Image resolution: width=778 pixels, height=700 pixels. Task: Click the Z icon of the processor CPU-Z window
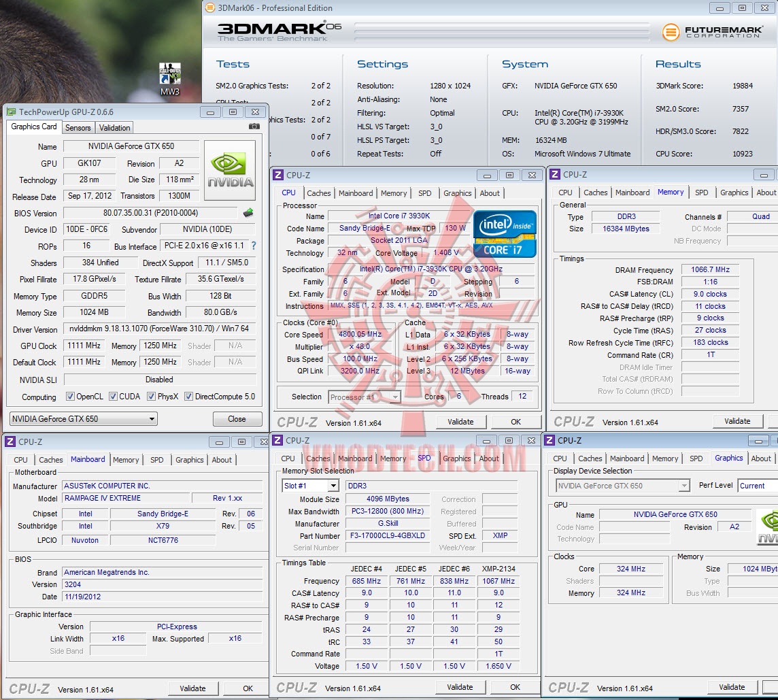click(278, 175)
